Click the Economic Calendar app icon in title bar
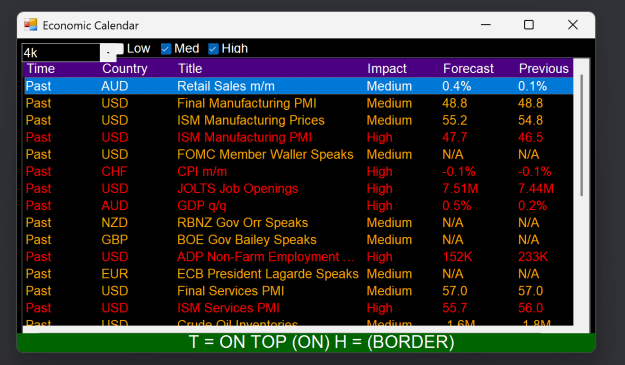The width and height of the screenshot is (625, 365). pyautogui.click(x=30, y=25)
